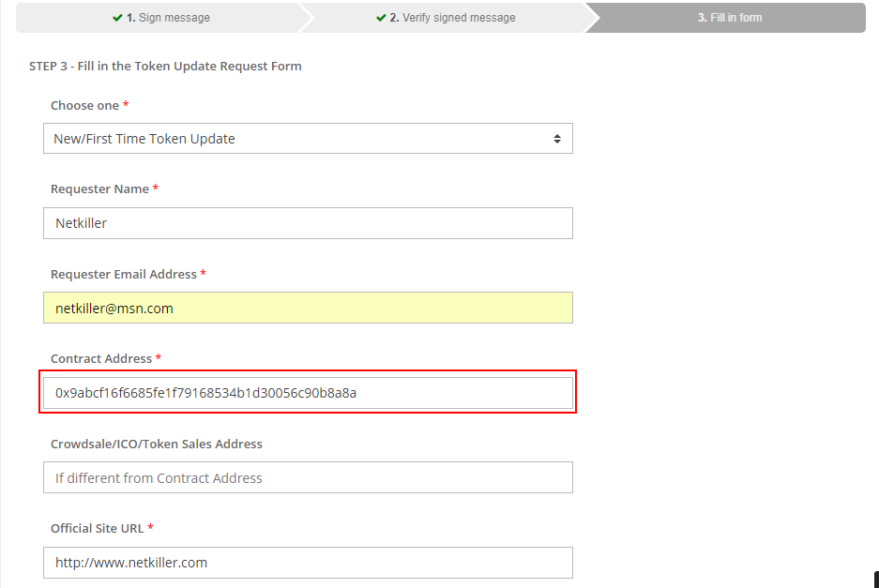The image size is (879, 588).
Task: Click the up-down arrows of the Choose one select
Action: (557, 139)
